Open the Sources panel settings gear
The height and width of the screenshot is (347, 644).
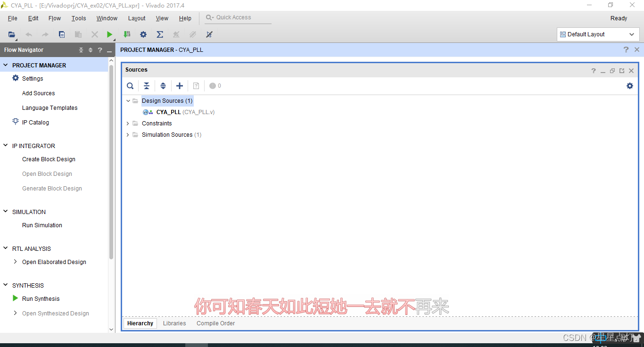click(630, 85)
